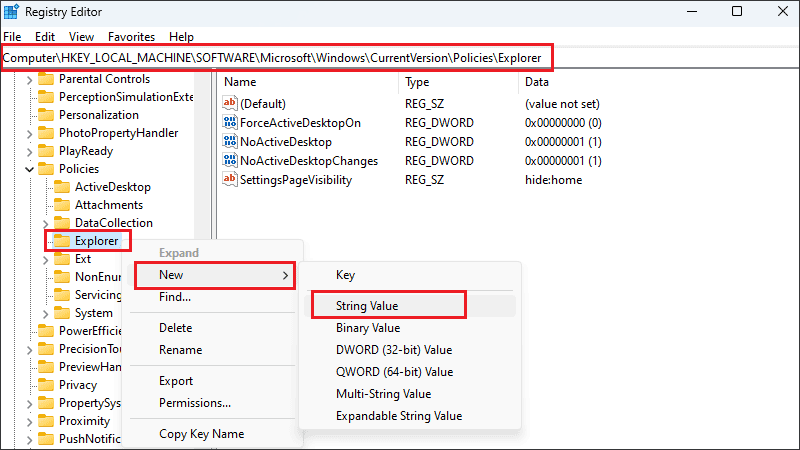The width and height of the screenshot is (800, 450).
Task: Open the Help menu
Action: coord(181,37)
